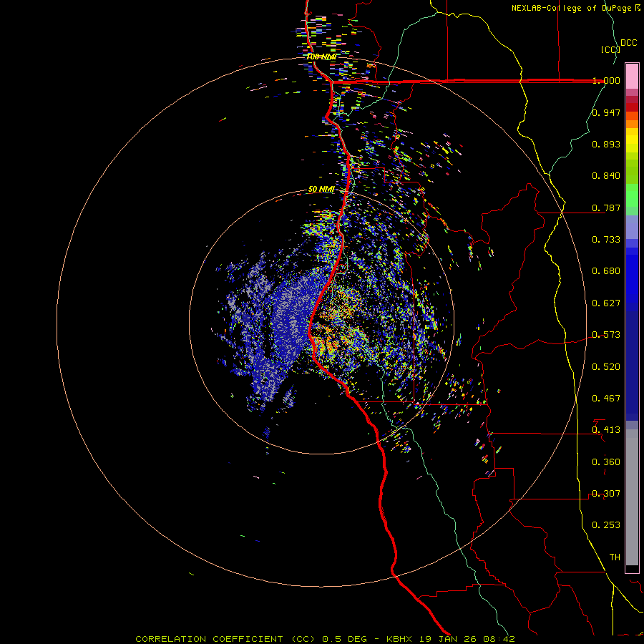The width and height of the screenshot is (644, 644).
Task: Select the 0.253 scale value
Action: pyautogui.click(x=606, y=525)
